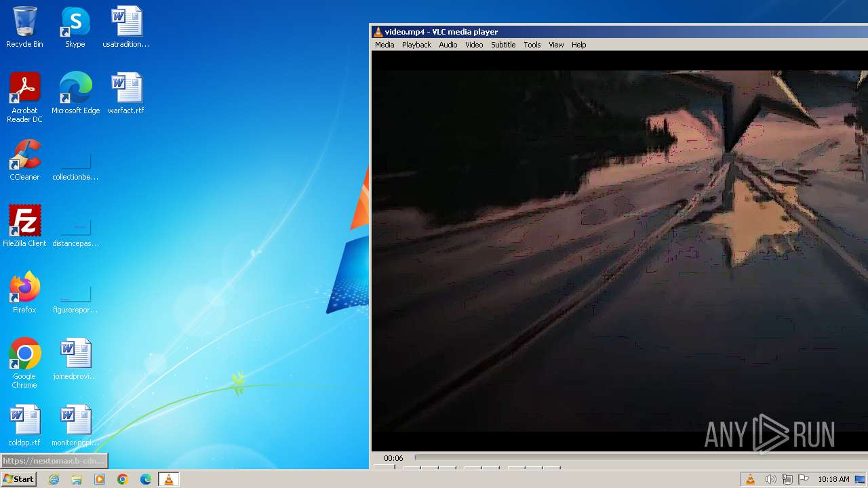Click the VLC taskbar button

[x=169, y=479]
